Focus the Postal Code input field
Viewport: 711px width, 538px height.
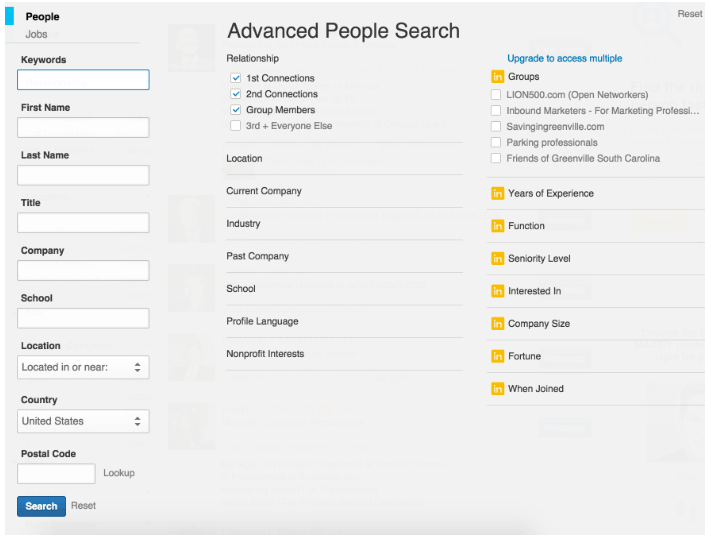click(x=56, y=474)
